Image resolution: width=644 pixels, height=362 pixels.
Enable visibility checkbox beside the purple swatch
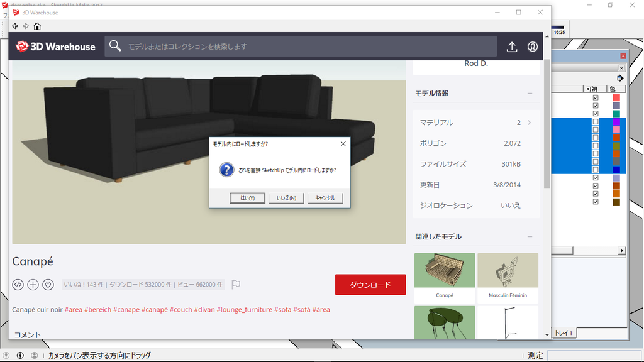pyautogui.click(x=596, y=122)
